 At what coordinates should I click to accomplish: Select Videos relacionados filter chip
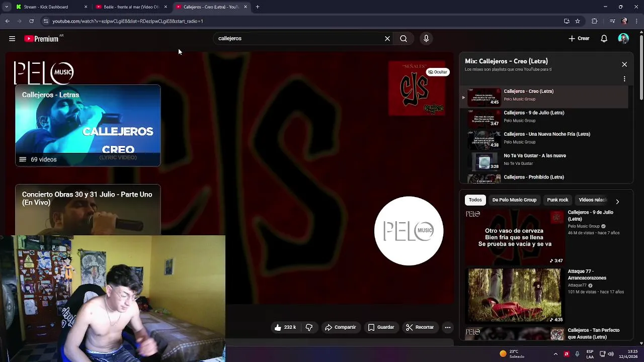point(593,200)
